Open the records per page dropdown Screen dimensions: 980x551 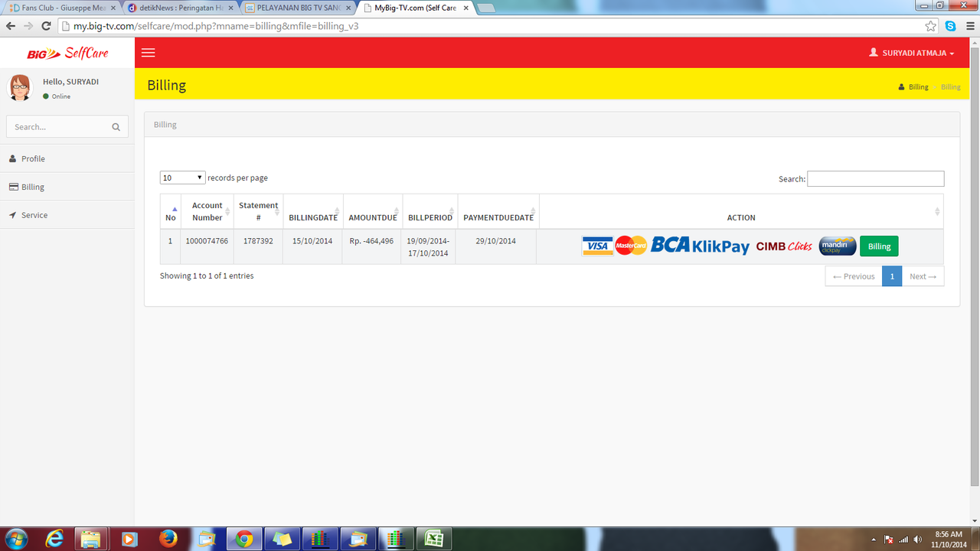[182, 178]
